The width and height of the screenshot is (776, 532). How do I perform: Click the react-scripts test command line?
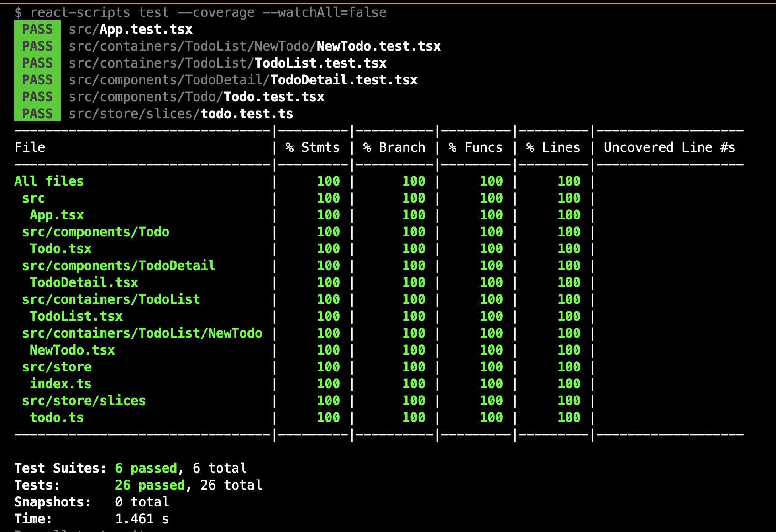coord(200,12)
